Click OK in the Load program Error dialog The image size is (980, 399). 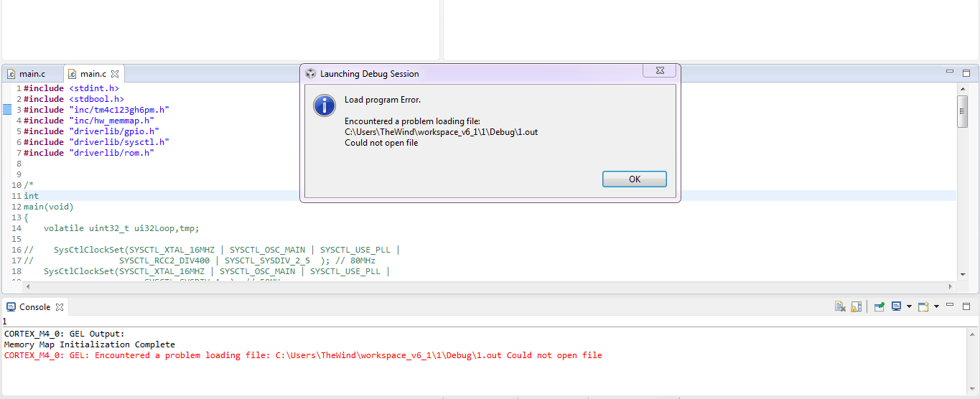click(x=634, y=179)
